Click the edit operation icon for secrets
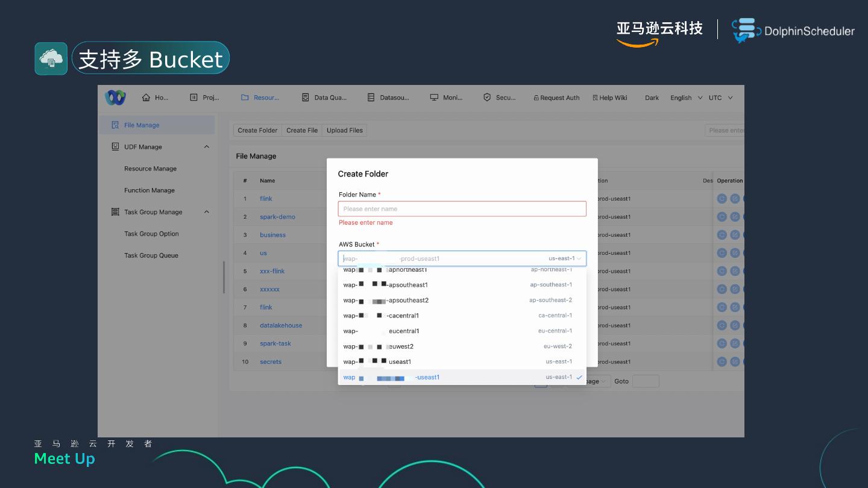 pyautogui.click(x=735, y=361)
